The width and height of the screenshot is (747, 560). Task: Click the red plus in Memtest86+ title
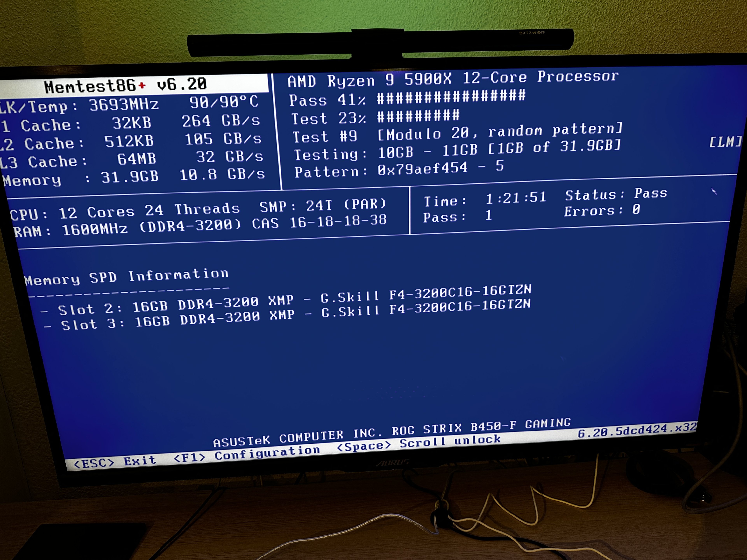[142, 85]
